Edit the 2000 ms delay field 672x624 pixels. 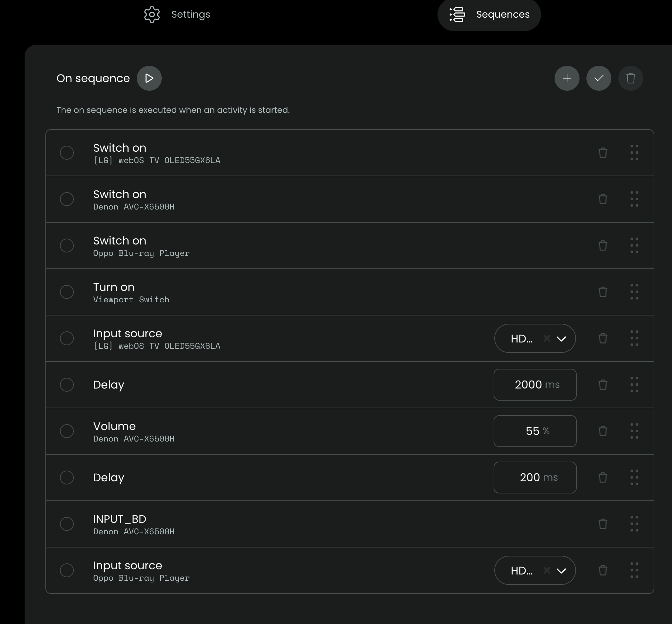pos(535,385)
